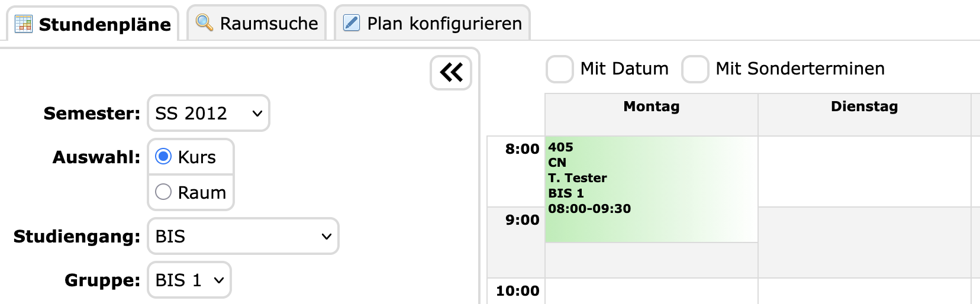Click the pencil icon on Plan konfigurieren
The image size is (980, 304).
pos(352,23)
